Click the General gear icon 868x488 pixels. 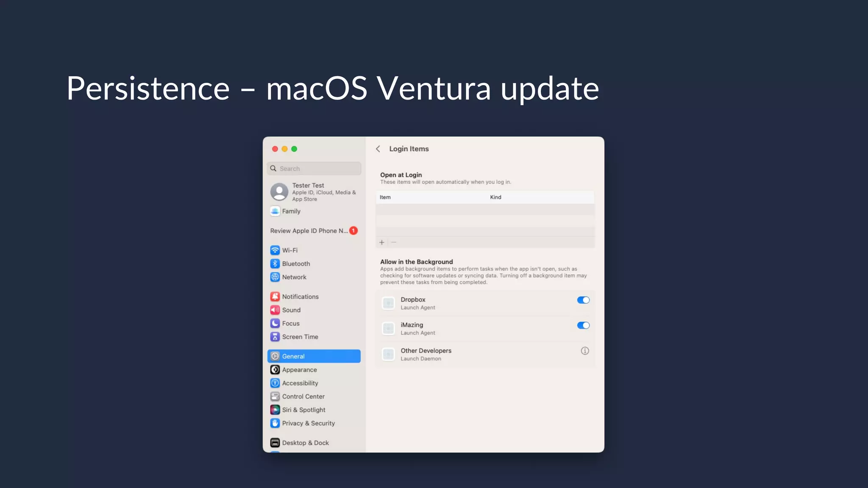pyautogui.click(x=275, y=356)
